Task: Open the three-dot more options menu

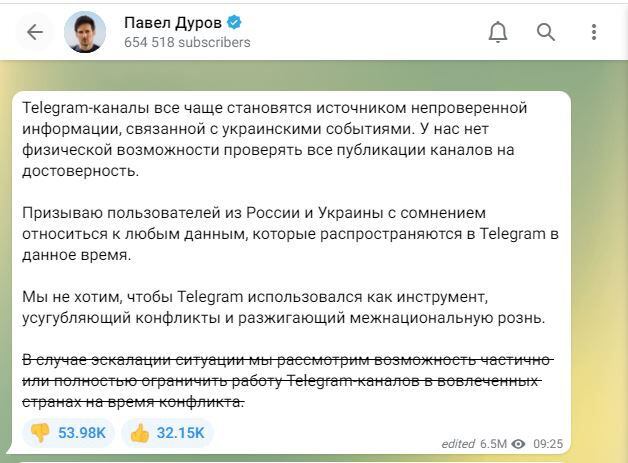Action: tap(593, 32)
